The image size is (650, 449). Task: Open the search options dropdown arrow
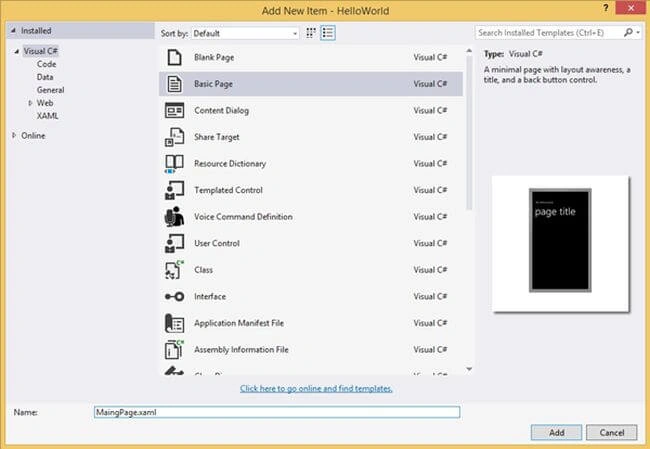pyautogui.click(x=638, y=33)
